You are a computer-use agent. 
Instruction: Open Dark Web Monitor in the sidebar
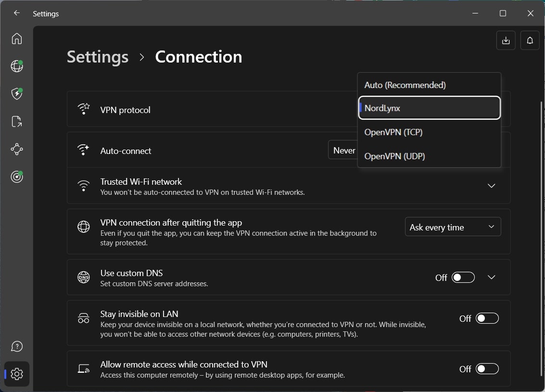17,177
